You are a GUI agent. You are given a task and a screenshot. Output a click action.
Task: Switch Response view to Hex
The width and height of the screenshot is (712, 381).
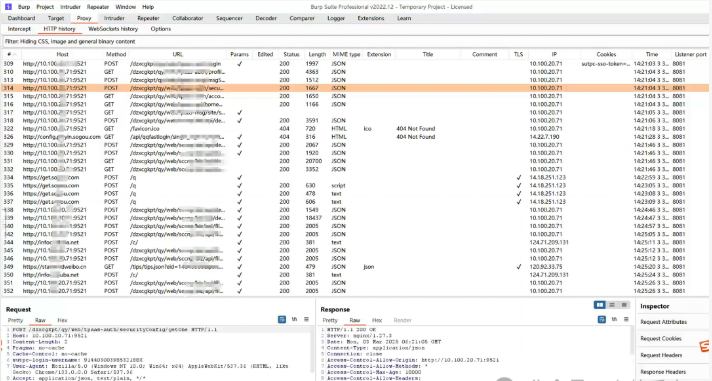(x=377, y=320)
